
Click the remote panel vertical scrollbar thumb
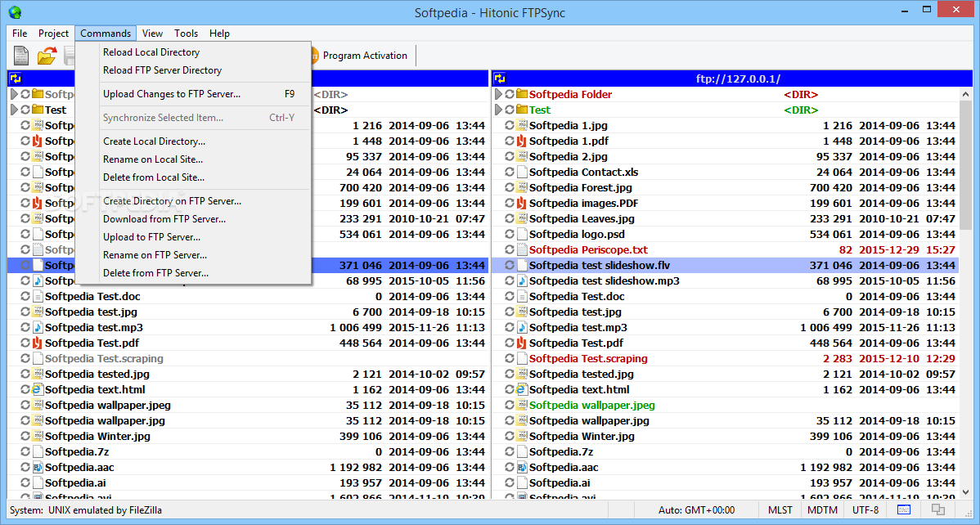click(x=966, y=166)
